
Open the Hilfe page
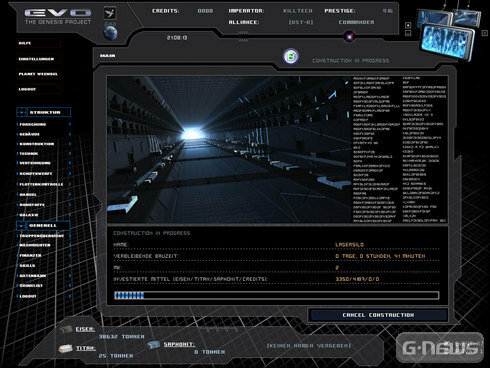coord(38,43)
